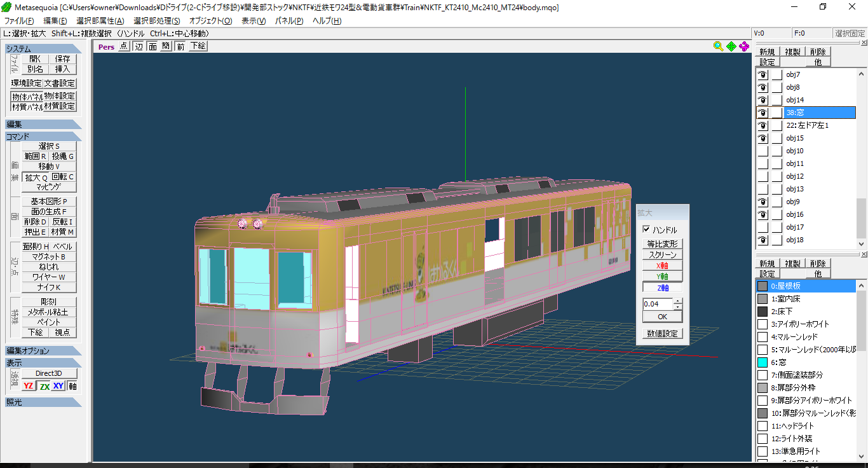
Task: Click the 数値設定 button in 拡大 panel
Action: click(x=662, y=334)
